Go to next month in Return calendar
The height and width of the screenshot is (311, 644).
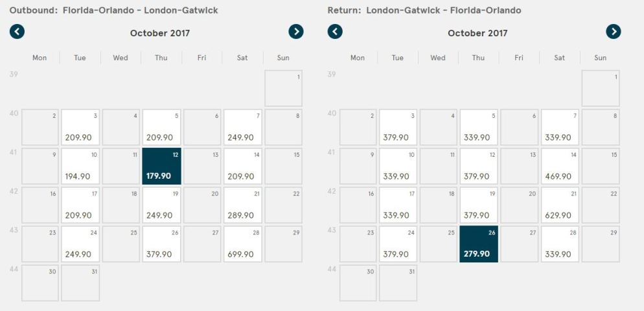click(x=613, y=32)
